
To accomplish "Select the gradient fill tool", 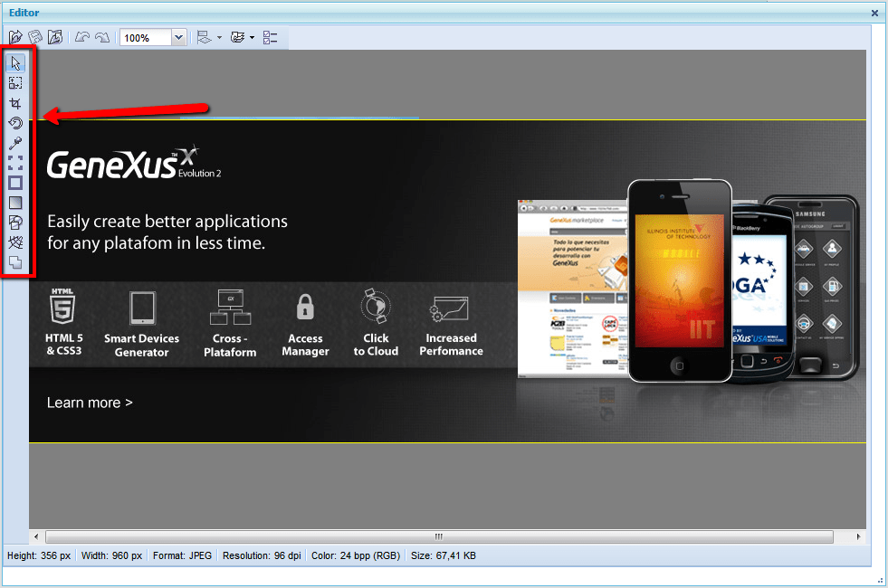I will tap(15, 203).
